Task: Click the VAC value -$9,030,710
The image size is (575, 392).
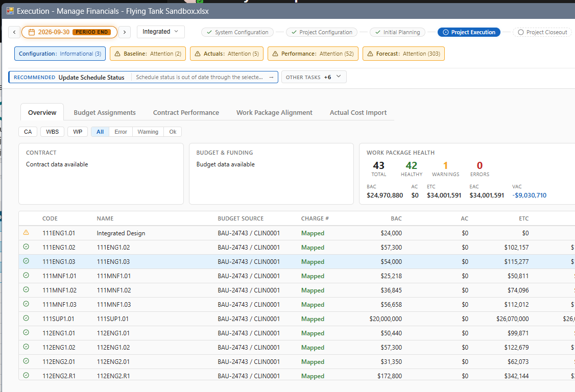Action: click(x=529, y=195)
